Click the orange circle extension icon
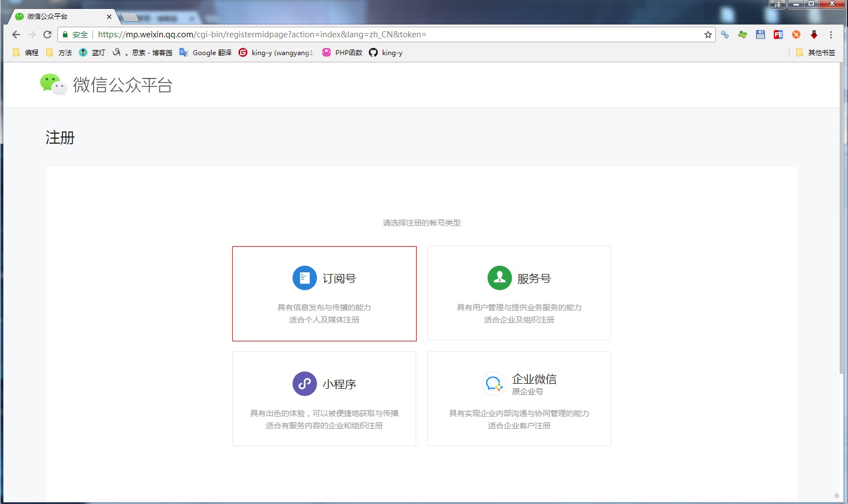The image size is (848, 504). (x=796, y=35)
